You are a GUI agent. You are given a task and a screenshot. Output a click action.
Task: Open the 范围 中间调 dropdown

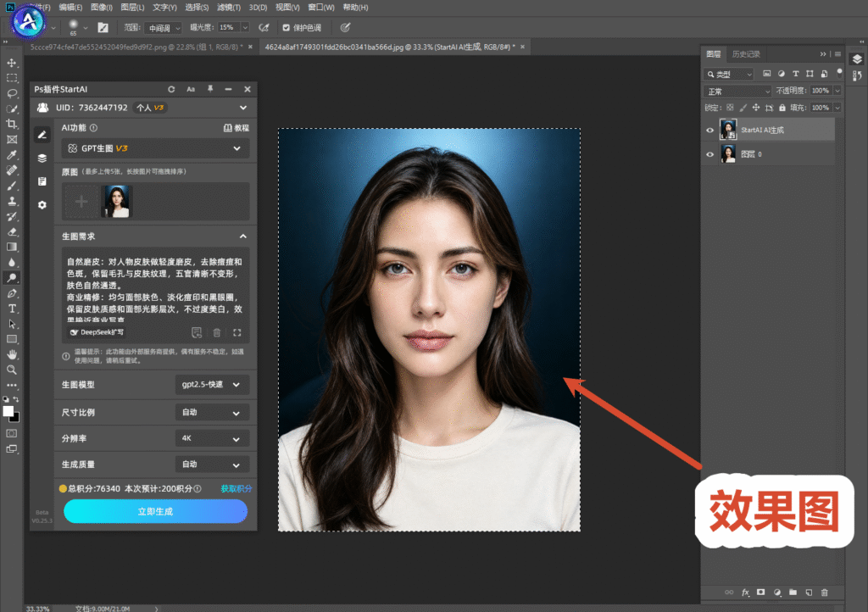click(164, 28)
